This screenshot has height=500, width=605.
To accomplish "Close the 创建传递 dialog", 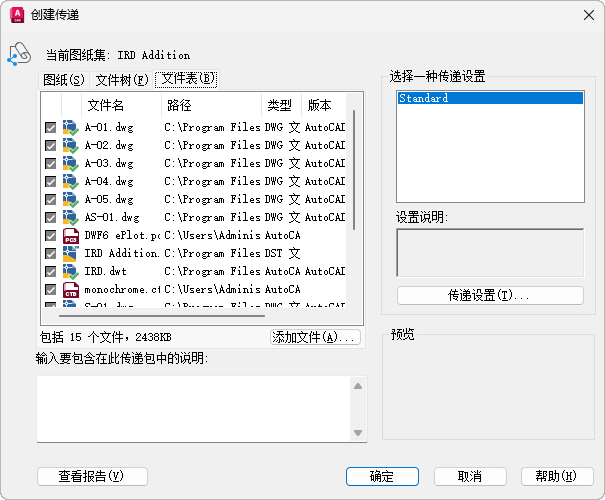I will pos(588,15).
